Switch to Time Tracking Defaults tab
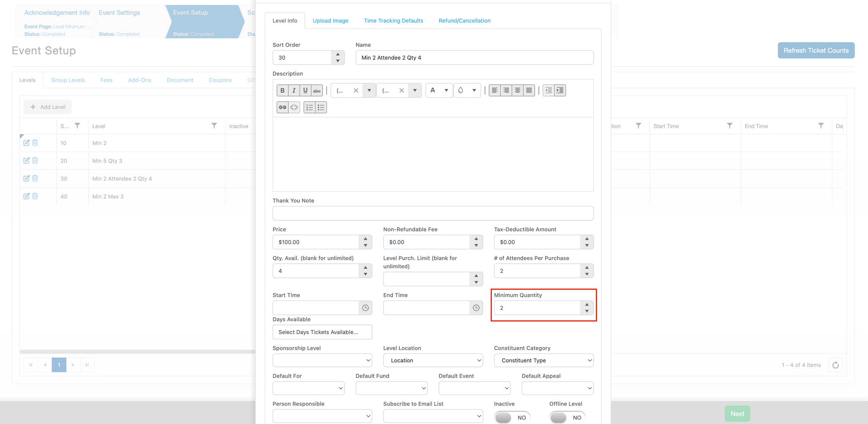868x424 pixels. tap(393, 21)
